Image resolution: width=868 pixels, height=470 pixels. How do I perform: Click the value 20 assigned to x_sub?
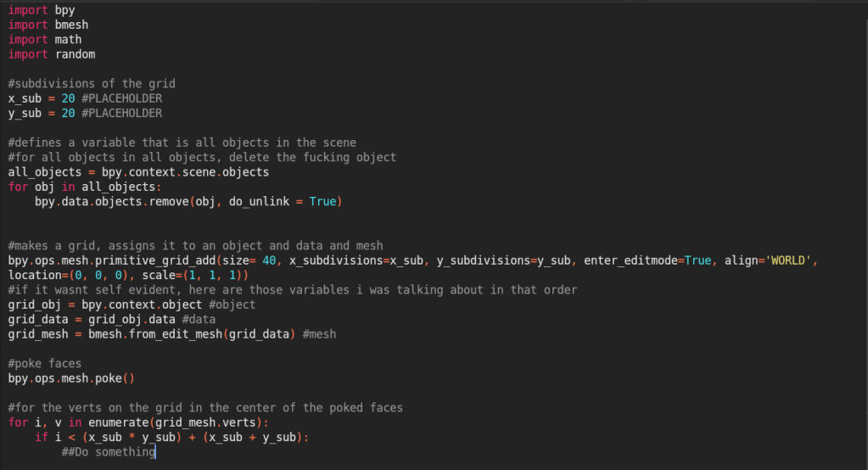68,98
